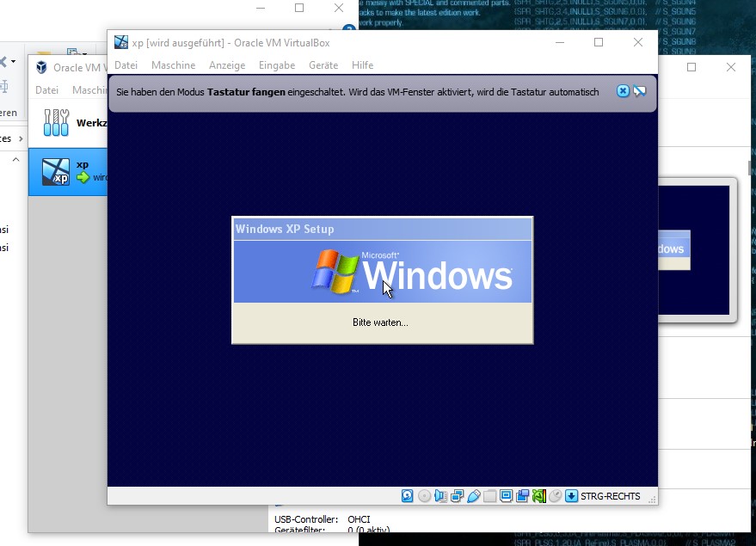Grab the VM window resize grip corner
This screenshot has height=546, width=756.
click(x=652, y=500)
